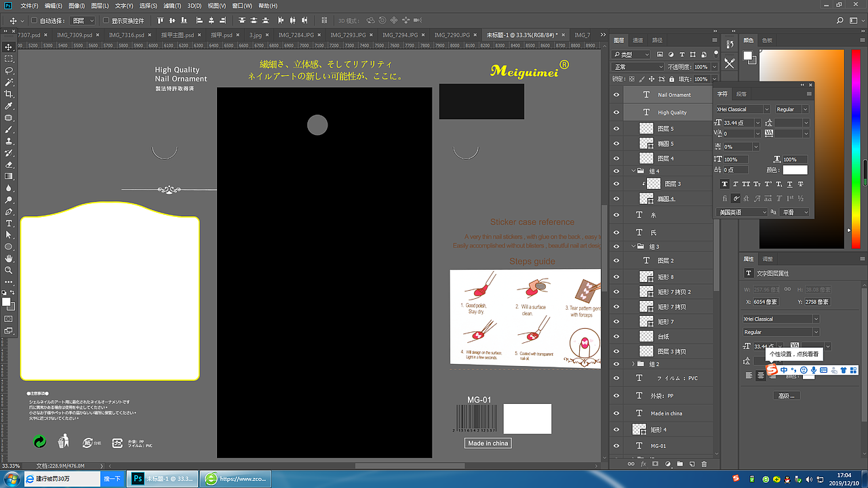Switch to the IMG_7309.psd document tab
This screenshot has width=868, height=488.
73,35
